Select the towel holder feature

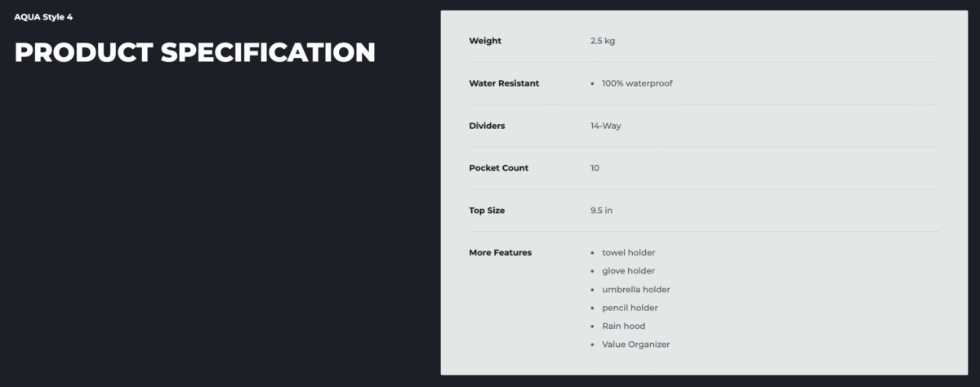[629, 253]
